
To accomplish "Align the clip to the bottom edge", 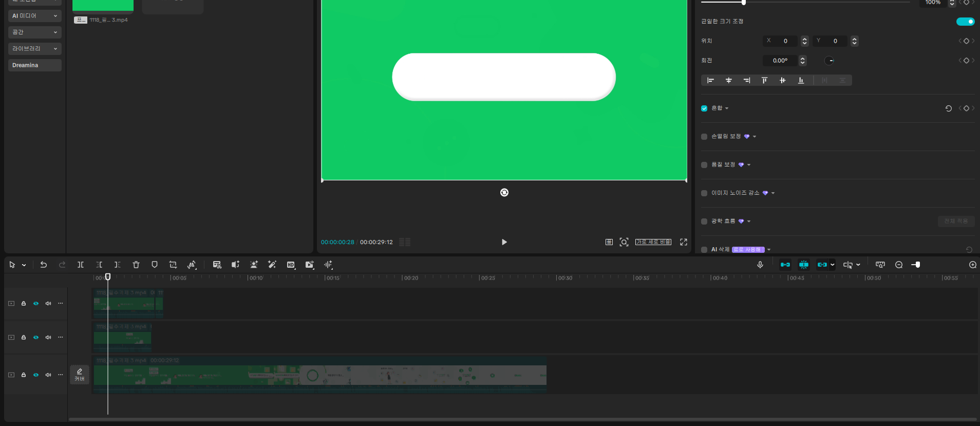I will 801,80.
